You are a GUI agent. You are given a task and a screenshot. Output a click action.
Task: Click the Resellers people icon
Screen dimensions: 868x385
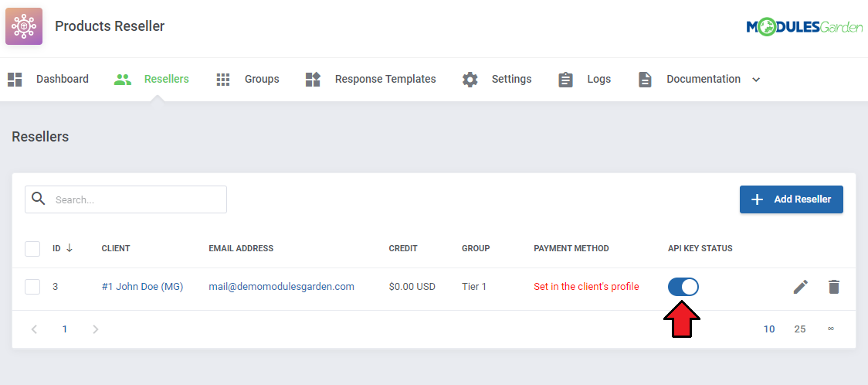(122, 79)
